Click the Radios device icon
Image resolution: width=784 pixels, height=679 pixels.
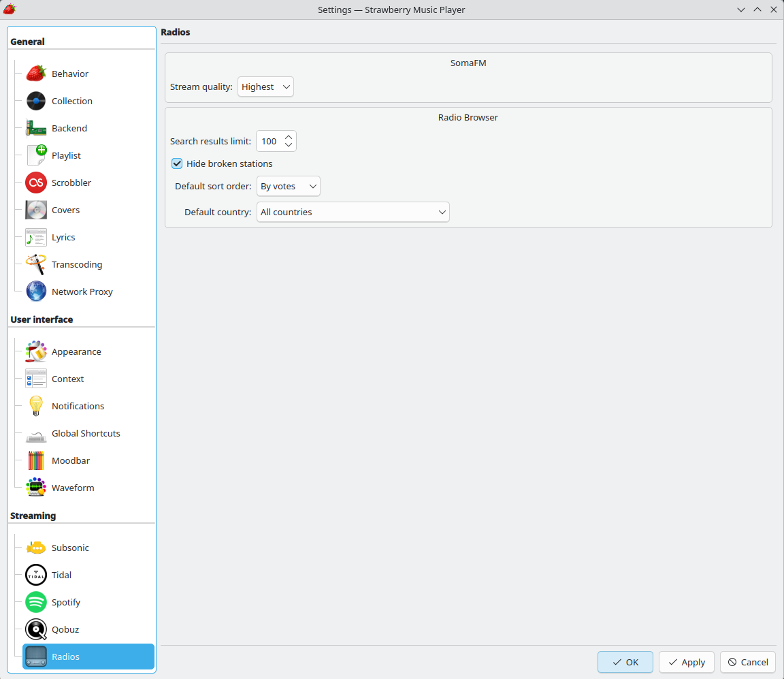[x=36, y=657]
